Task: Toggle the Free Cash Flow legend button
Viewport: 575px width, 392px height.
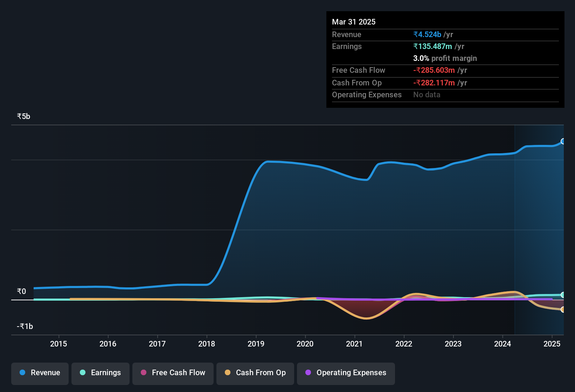Action: pyautogui.click(x=173, y=373)
